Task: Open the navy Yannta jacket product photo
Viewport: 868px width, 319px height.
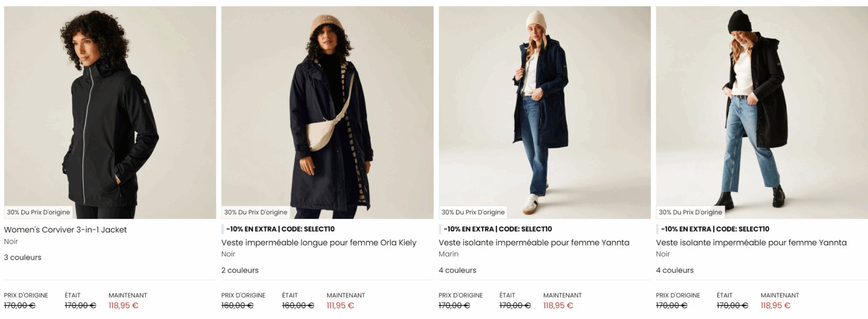Action: (544, 107)
